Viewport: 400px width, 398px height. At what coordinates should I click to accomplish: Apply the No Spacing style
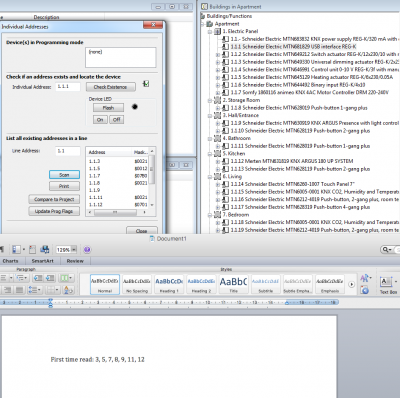[x=137, y=284]
